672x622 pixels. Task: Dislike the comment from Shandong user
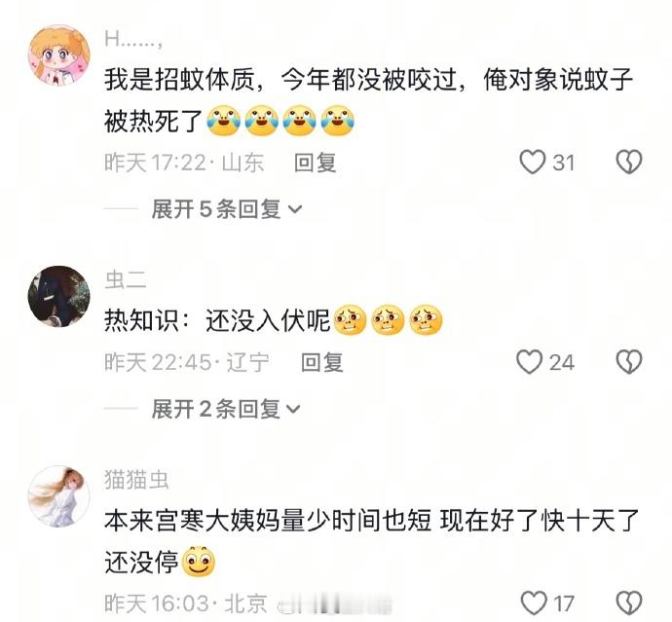click(629, 162)
